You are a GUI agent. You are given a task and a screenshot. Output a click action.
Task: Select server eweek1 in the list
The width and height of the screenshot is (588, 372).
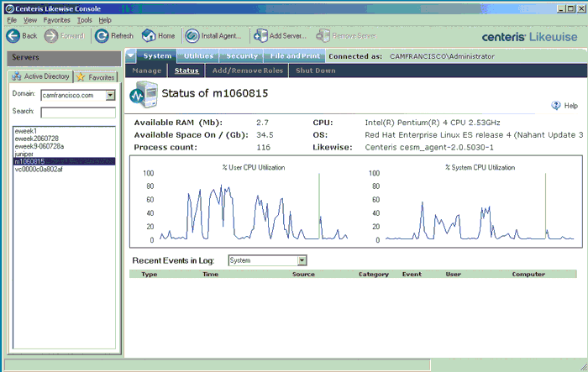(x=64, y=131)
